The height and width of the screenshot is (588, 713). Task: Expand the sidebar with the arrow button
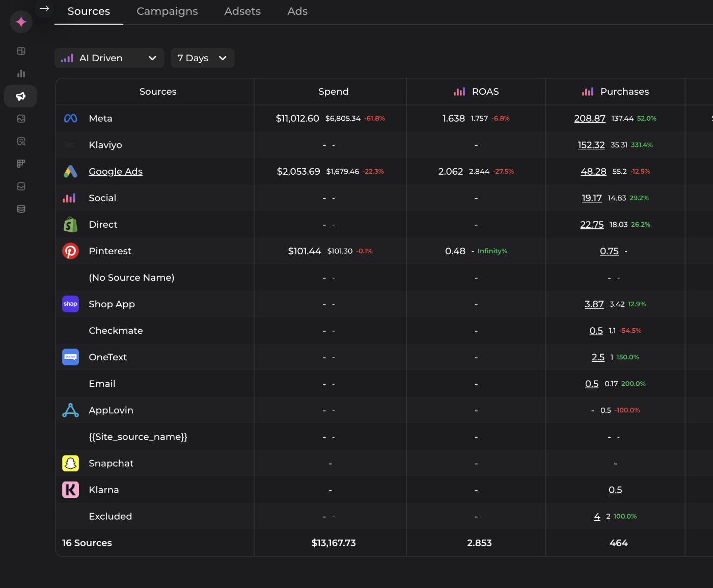[44, 9]
